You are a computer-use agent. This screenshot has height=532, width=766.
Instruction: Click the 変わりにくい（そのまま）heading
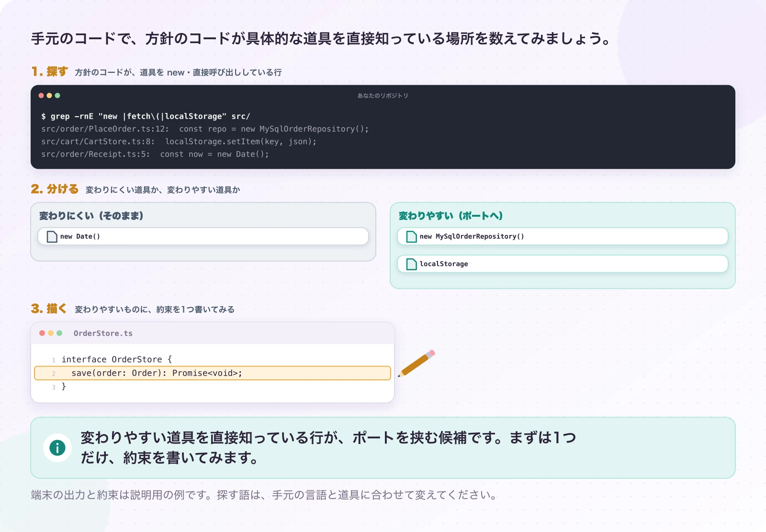tap(91, 216)
